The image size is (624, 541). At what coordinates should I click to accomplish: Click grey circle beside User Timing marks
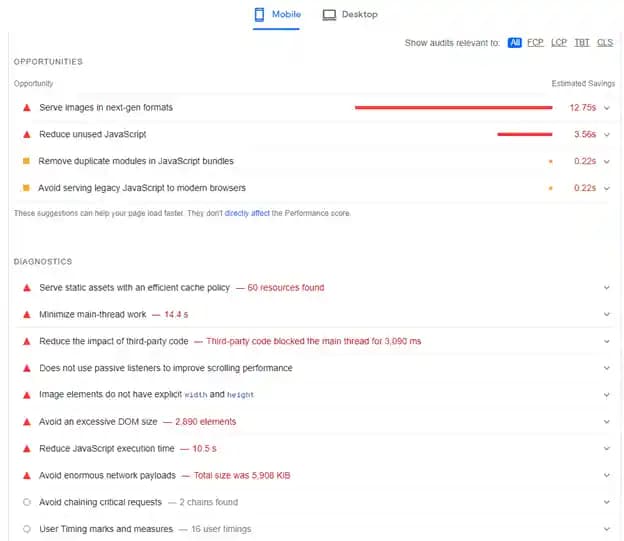[x=27, y=529]
